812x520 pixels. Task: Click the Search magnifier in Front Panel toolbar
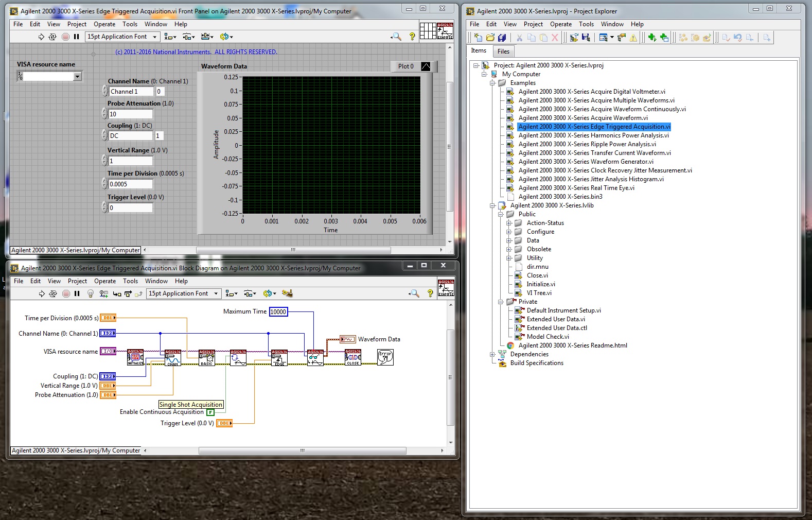(x=396, y=37)
